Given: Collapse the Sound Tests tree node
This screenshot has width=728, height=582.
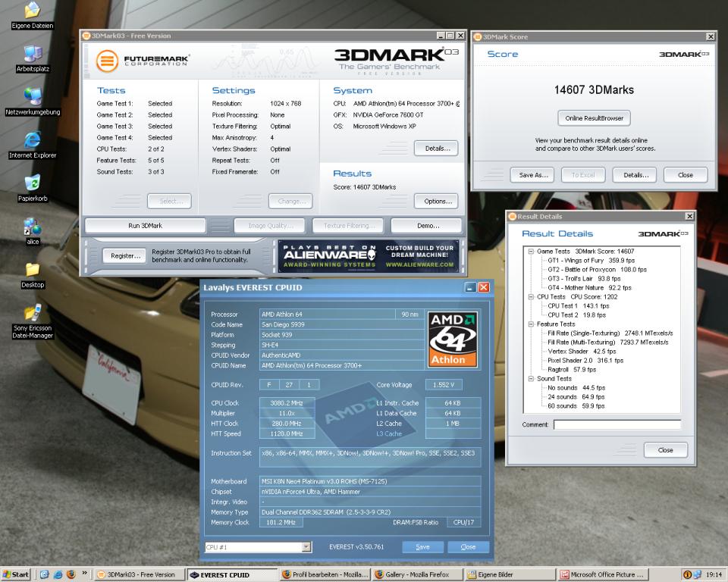Looking at the screenshot, I should pyautogui.click(x=531, y=378).
